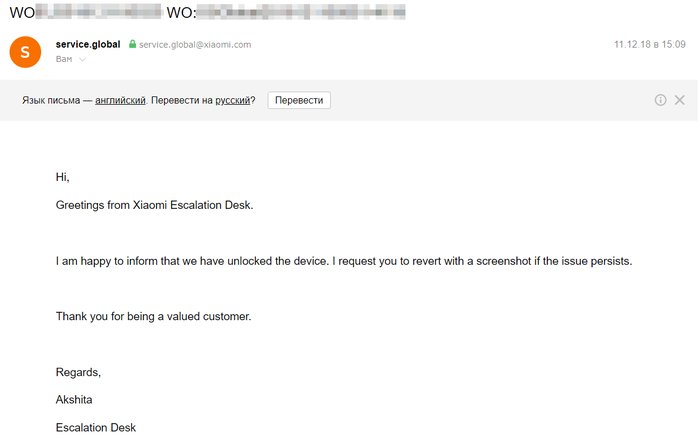Viewport: 700px width, 438px height.
Task: Click the sentence about unlocking the device
Action: pyautogui.click(x=191, y=261)
